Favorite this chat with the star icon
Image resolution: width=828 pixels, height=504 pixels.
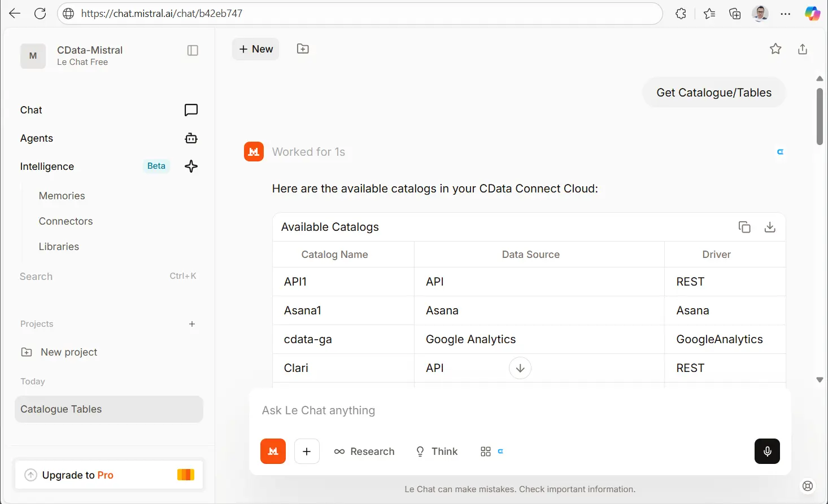pyautogui.click(x=775, y=49)
